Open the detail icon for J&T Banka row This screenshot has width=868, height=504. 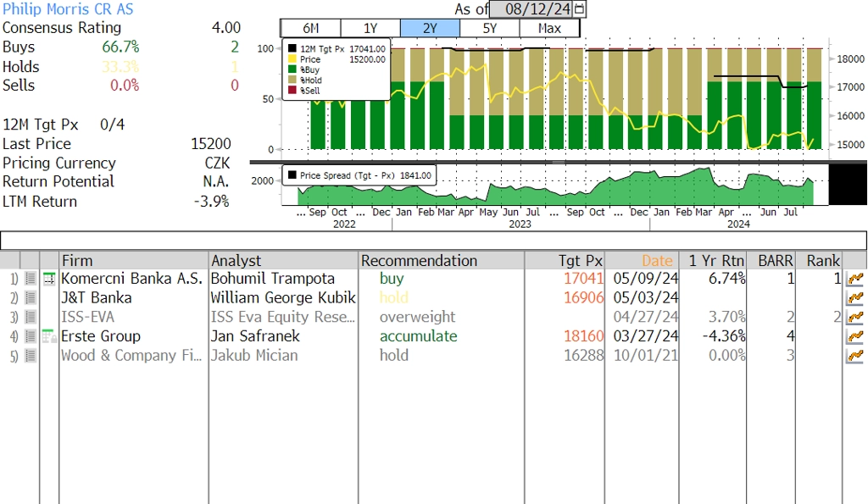tap(31, 298)
